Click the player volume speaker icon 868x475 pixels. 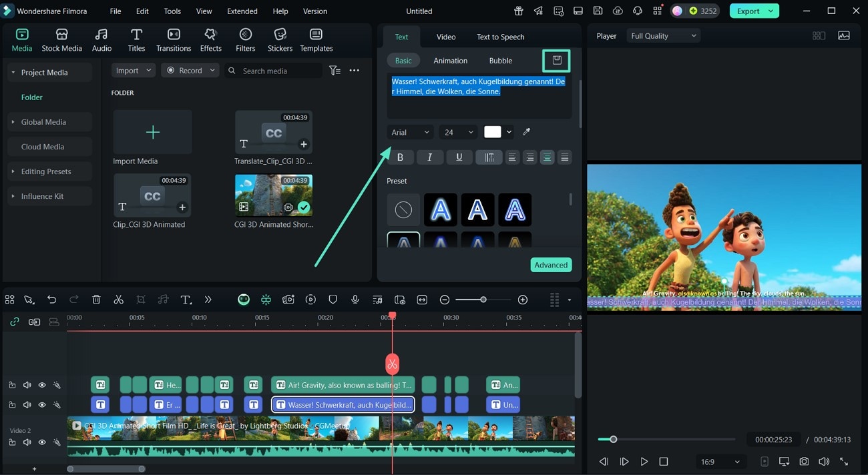pyautogui.click(x=824, y=462)
